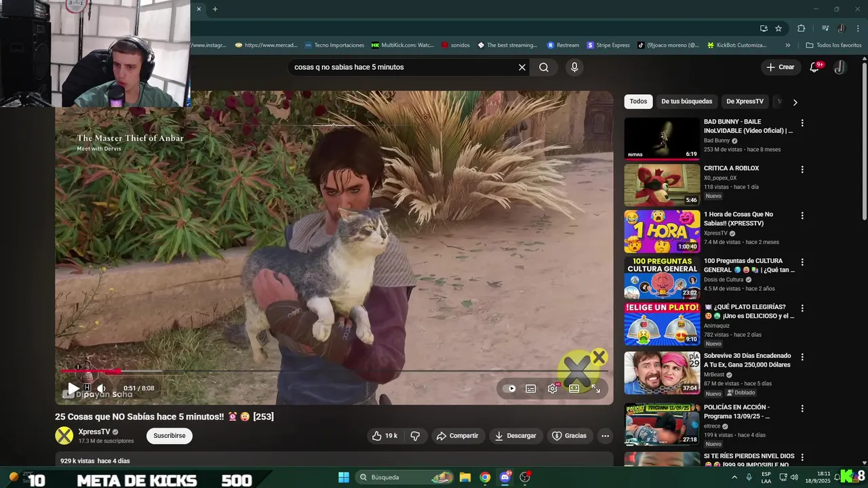Seek on the red video progress bar

pyautogui.click(x=334, y=371)
